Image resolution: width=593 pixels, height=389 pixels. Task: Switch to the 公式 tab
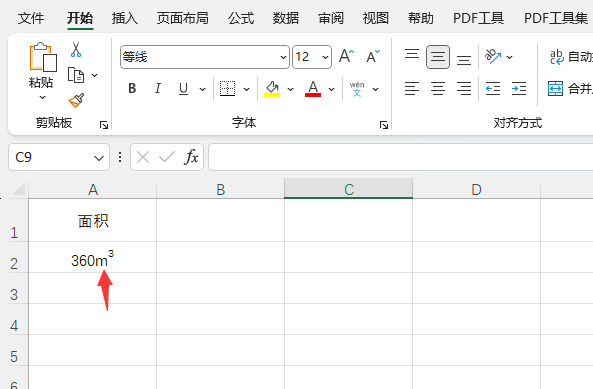241,18
